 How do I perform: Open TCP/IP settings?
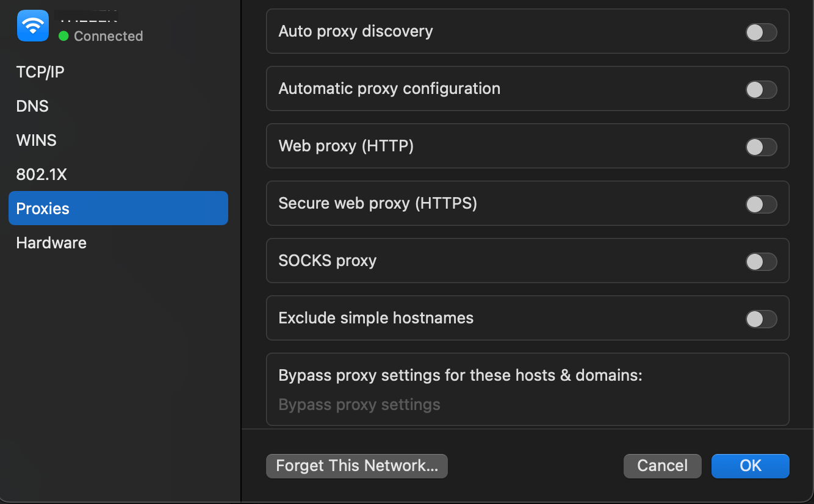(x=40, y=71)
